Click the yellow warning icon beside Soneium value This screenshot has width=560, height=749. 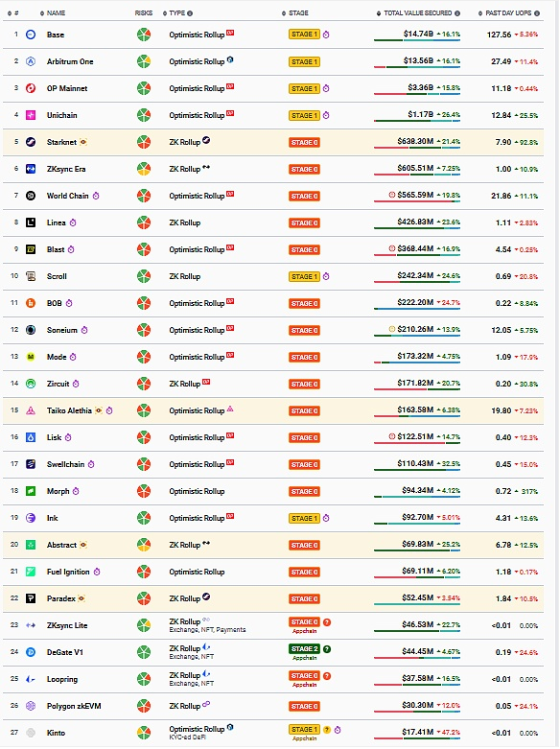click(392, 329)
